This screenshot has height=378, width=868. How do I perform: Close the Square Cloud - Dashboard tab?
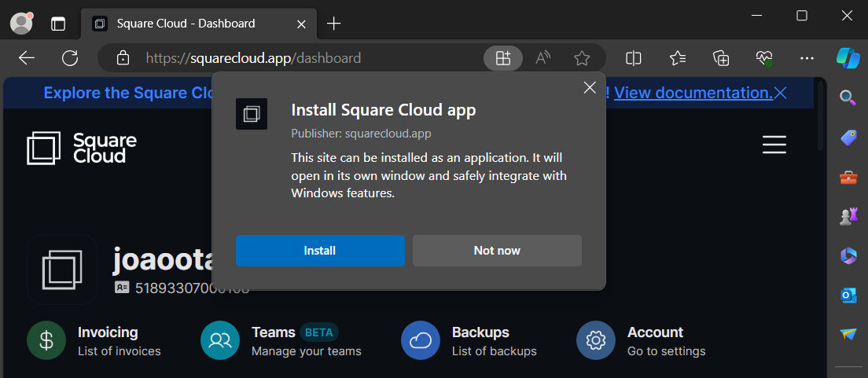[x=302, y=24]
